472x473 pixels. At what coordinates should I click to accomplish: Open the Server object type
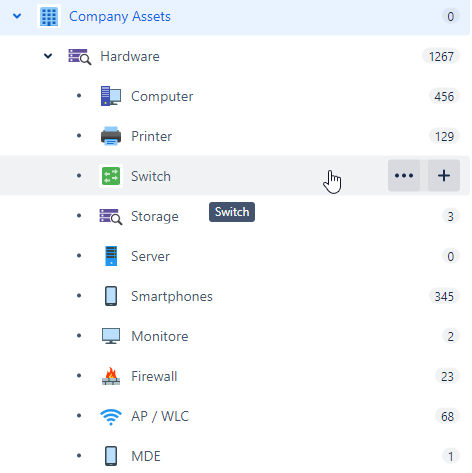pyautogui.click(x=150, y=256)
